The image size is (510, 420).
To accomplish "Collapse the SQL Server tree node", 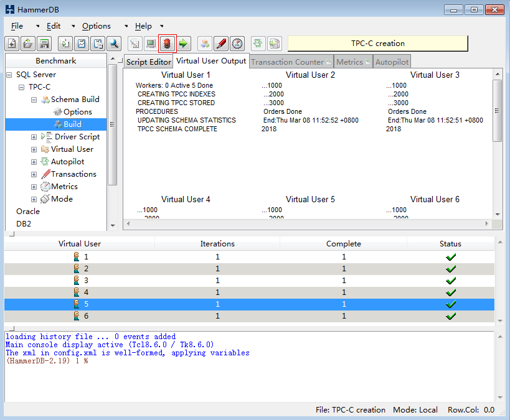I will click(9, 75).
